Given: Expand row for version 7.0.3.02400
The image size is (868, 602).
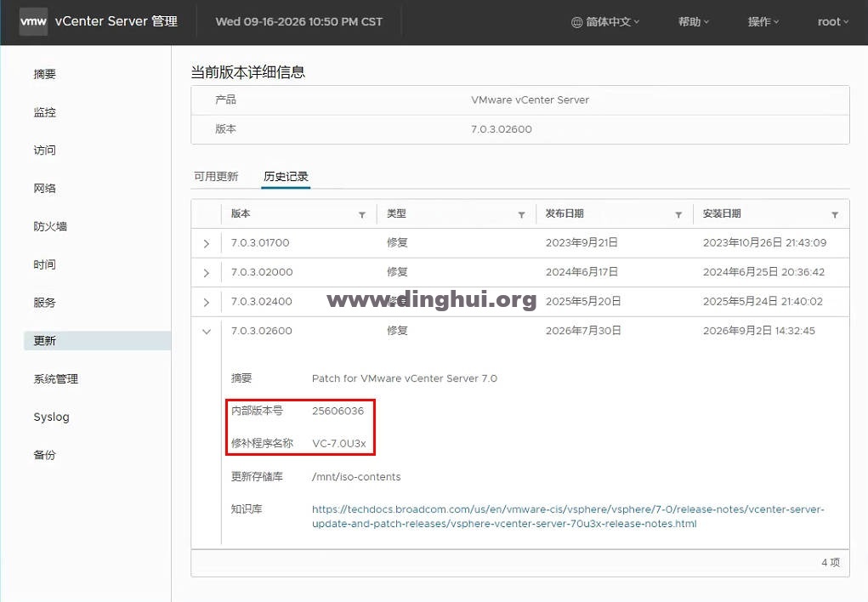Looking at the screenshot, I should tap(207, 303).
